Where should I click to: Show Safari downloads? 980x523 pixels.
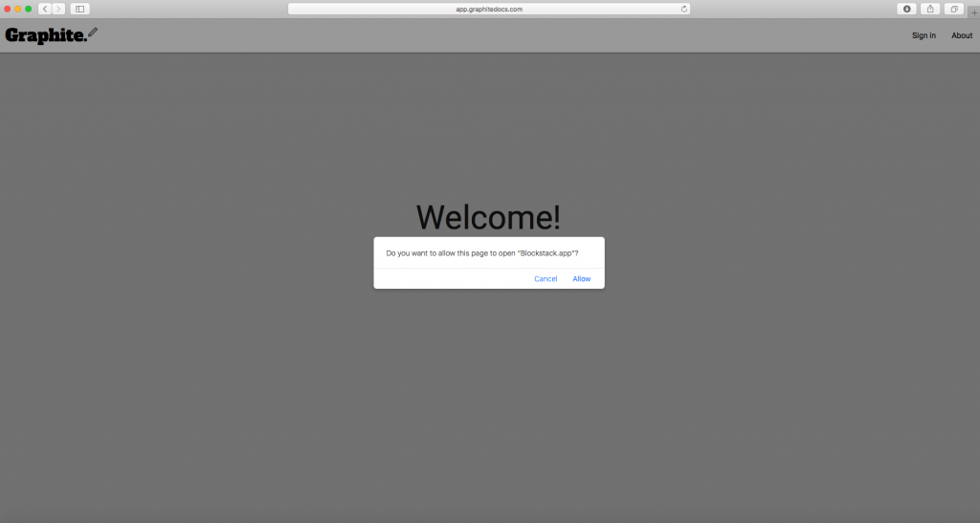pos(907,9)
